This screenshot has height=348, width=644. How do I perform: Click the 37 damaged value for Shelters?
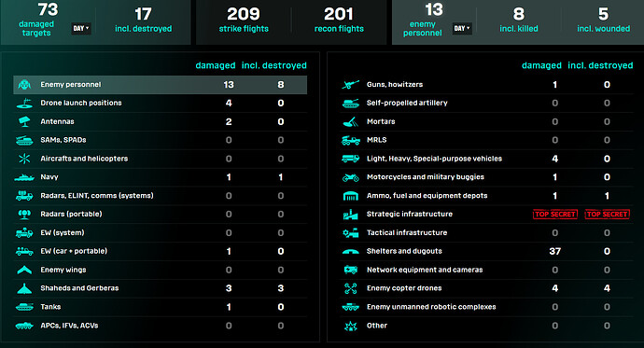click(555, 251)
